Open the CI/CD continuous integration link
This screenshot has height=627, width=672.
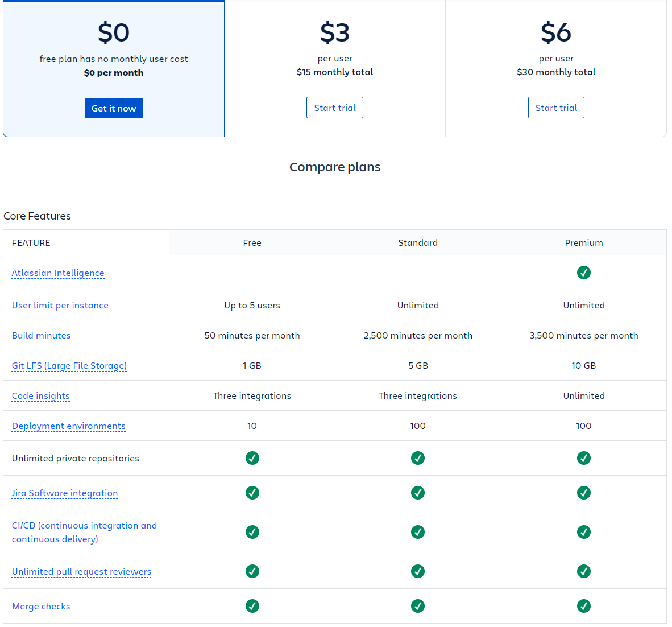click(x=85, y=532)
